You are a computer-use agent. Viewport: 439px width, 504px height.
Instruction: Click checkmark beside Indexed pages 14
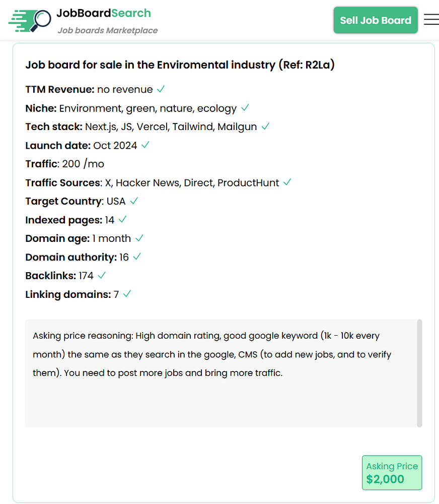[122, 220]
